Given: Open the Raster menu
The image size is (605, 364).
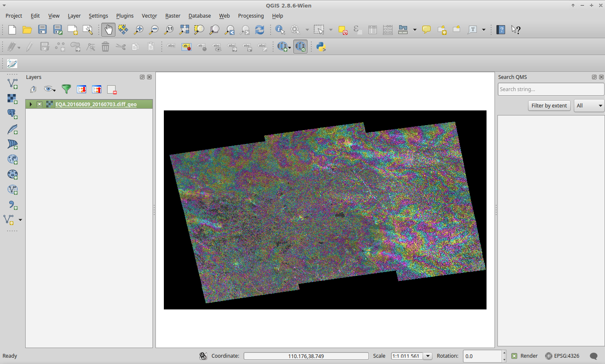Looking at the screenshot, I should (x=172, y=16).
